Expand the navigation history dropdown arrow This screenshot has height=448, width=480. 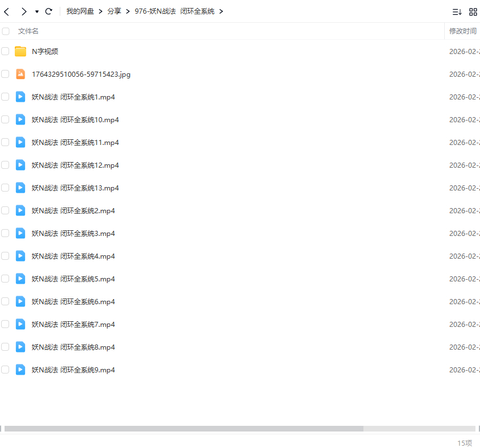pyautogui.click(x=37, y=11)
